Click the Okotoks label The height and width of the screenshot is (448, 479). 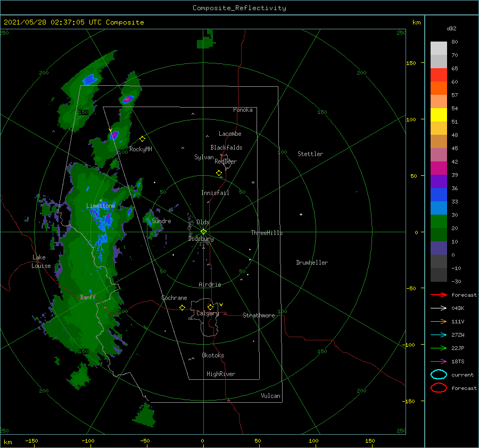213,355
